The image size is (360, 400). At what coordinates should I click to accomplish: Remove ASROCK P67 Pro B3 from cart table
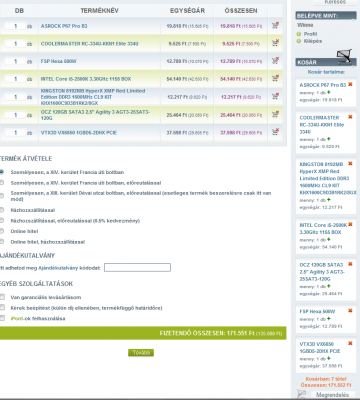tap(275, 26)
